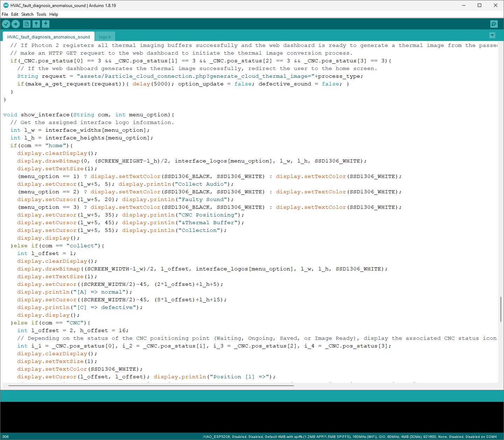Switch to the logo.h tab
The image size is (504, 440).
[105, 36]
